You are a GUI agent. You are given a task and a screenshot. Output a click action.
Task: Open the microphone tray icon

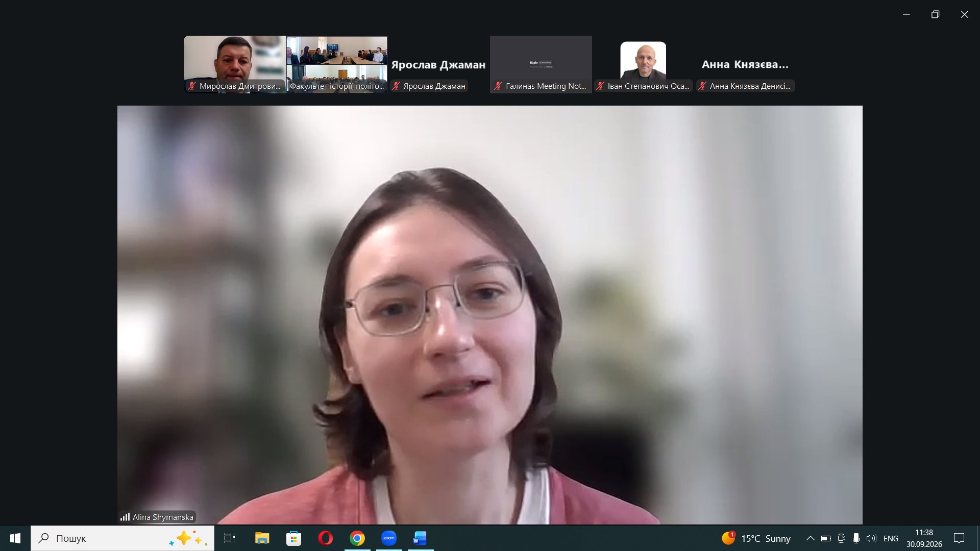856,538
